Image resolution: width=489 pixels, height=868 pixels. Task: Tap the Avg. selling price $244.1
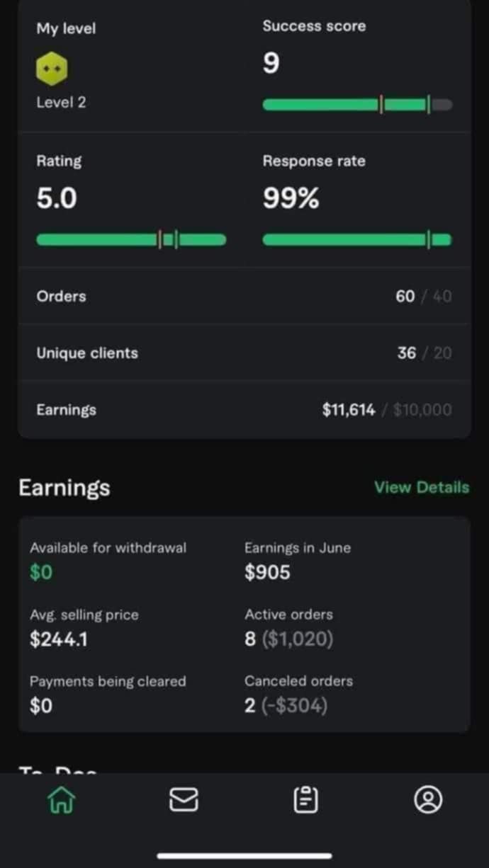pyautogui.click(x=59, y=639)
